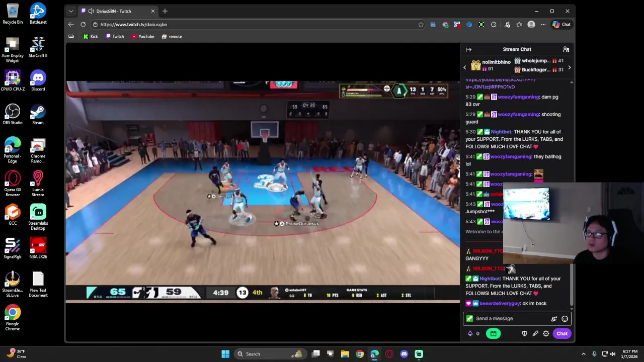Open the tab actions dropdown menu chevron
Screen dimensions: 644x362
click(x=71, y=11)
